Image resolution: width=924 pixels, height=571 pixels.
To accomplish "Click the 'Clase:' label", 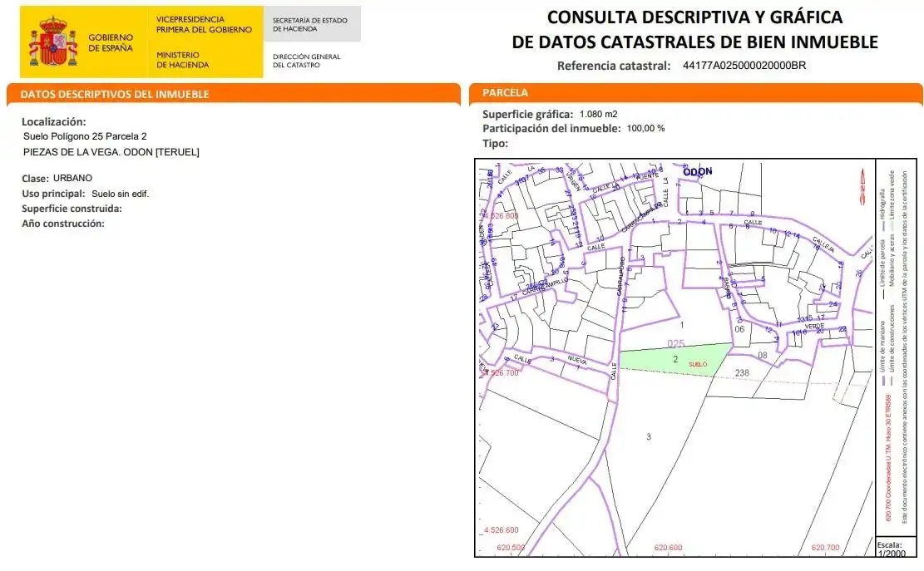I will (x=36, y=179).
